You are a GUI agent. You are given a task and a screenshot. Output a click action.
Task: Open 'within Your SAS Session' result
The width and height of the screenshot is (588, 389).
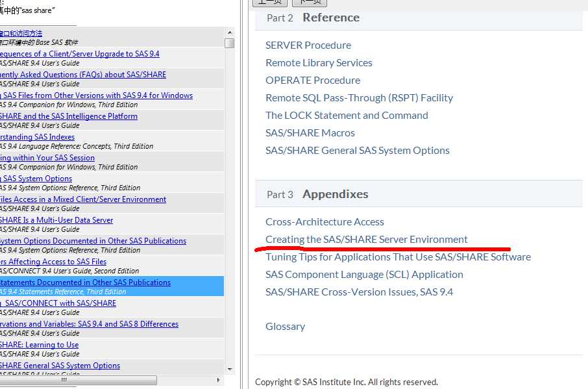tap(47, 158)
